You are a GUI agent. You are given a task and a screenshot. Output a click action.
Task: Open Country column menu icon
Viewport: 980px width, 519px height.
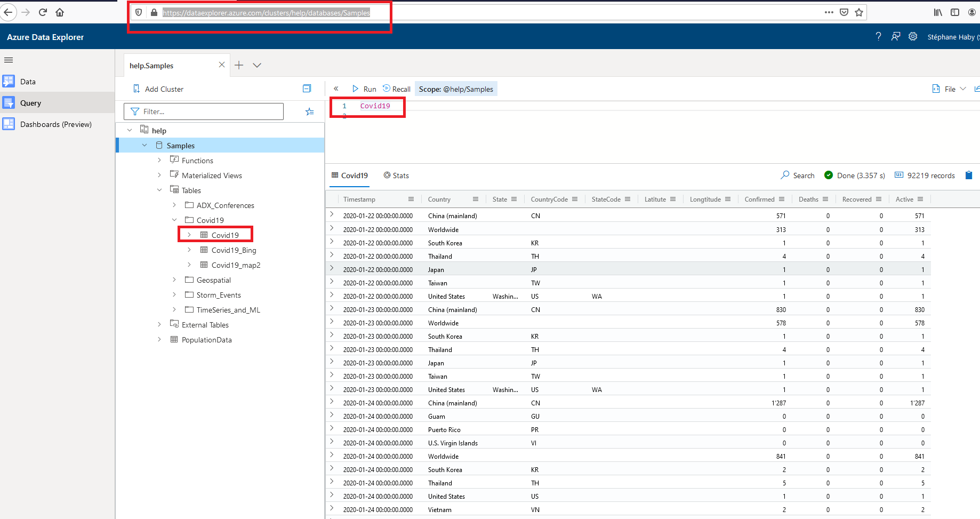point(476,199)
